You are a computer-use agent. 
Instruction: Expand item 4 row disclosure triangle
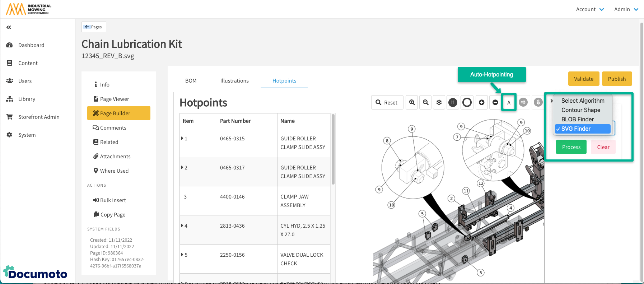coord(182,225)
